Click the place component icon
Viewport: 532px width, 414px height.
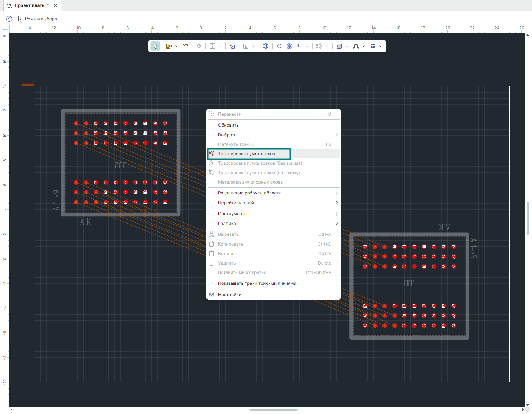pyautogui.click(x=266, y=46)
